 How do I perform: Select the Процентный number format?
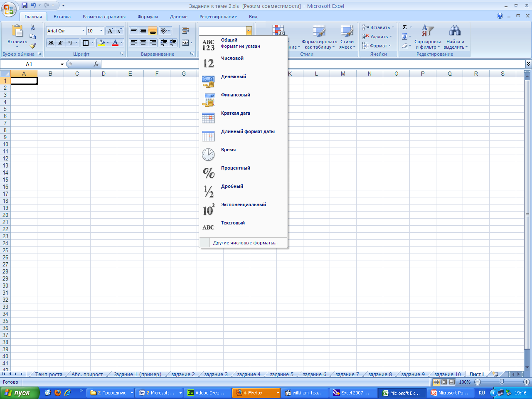pos(243,173)
